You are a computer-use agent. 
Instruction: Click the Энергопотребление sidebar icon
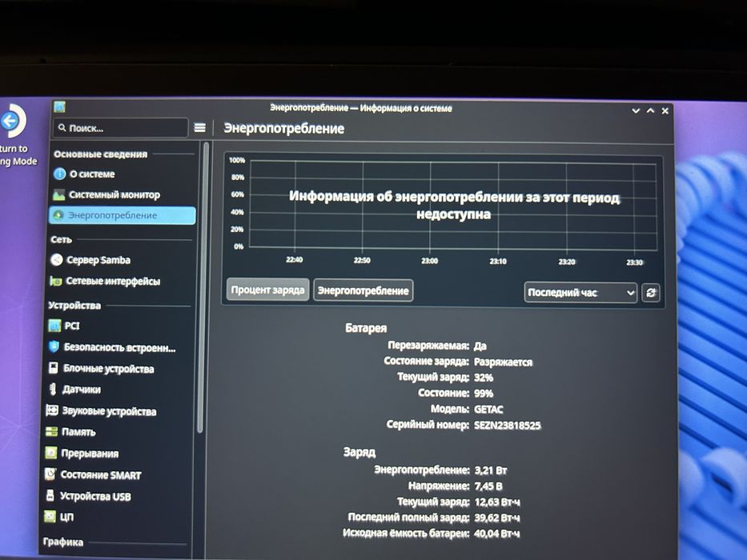coord(58,215)
